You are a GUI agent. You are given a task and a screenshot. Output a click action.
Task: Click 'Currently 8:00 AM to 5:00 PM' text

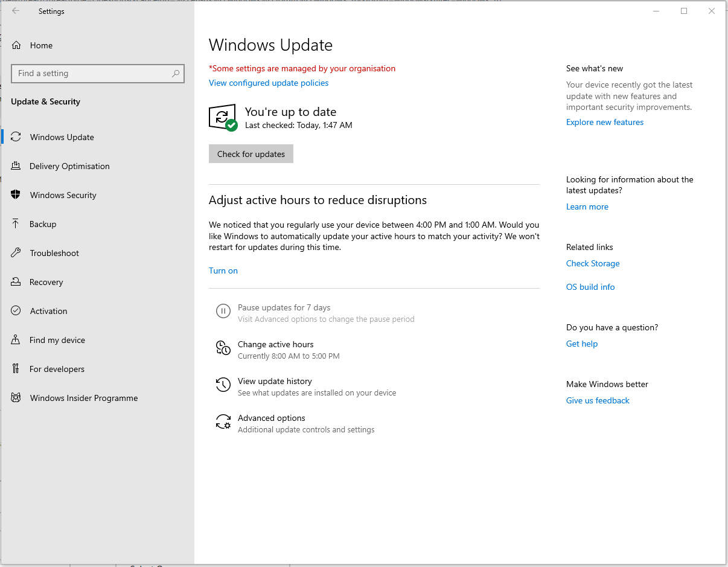(x=289, y=356)
